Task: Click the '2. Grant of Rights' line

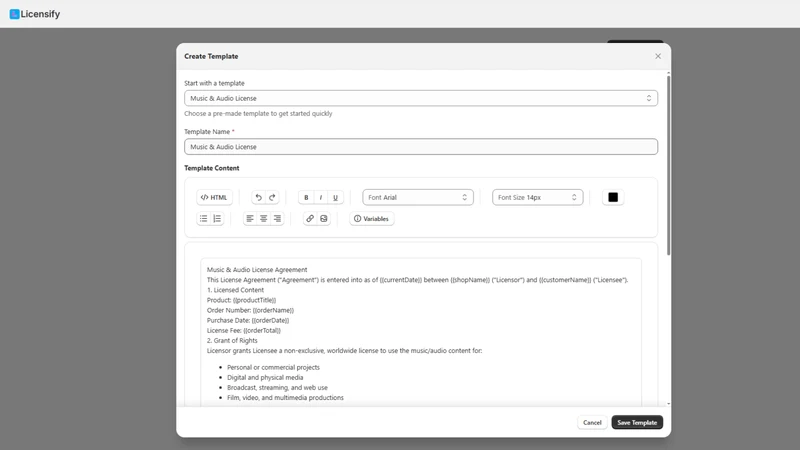Action: pos(232,340)
